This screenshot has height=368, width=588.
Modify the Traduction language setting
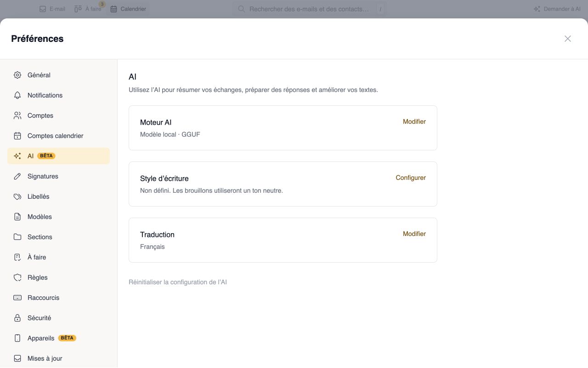coord(414,234)
